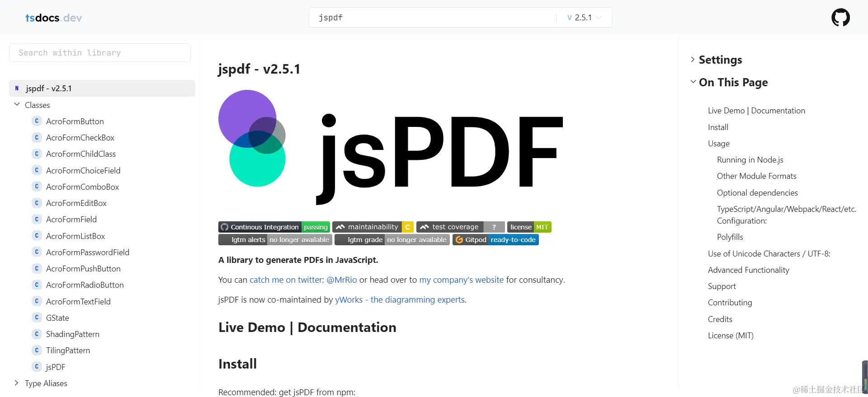Click lgtm grade no longer available badge
868x397 pixels.
[x=392, y=240]
